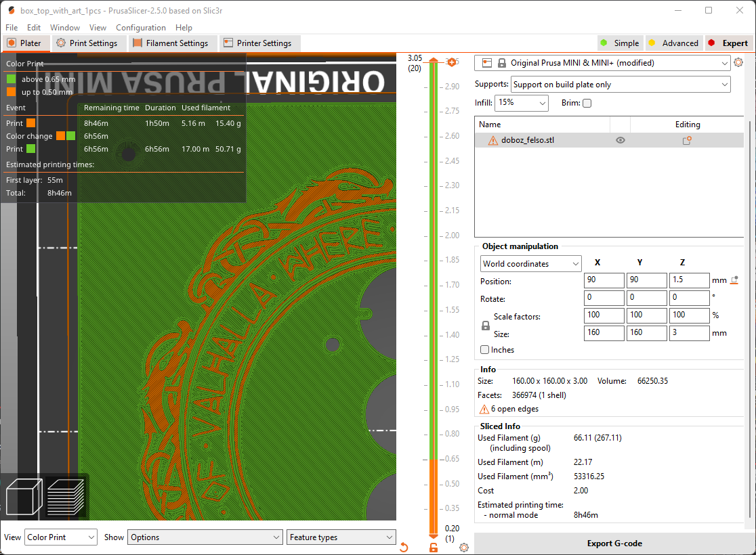Click the Position Y input field
Viewport: 756px width, 555px height.
click(x=646, y=280)
